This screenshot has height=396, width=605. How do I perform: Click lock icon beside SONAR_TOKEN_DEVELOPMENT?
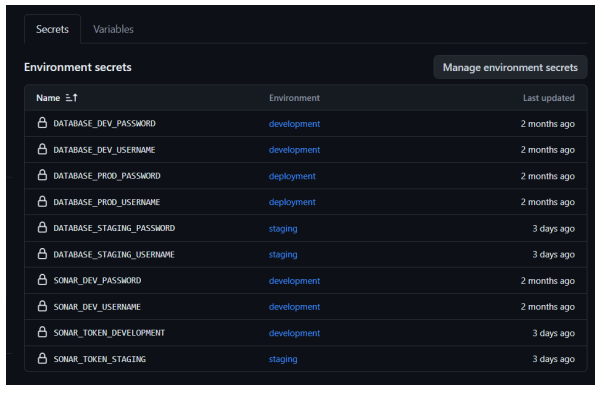point(42,332)
